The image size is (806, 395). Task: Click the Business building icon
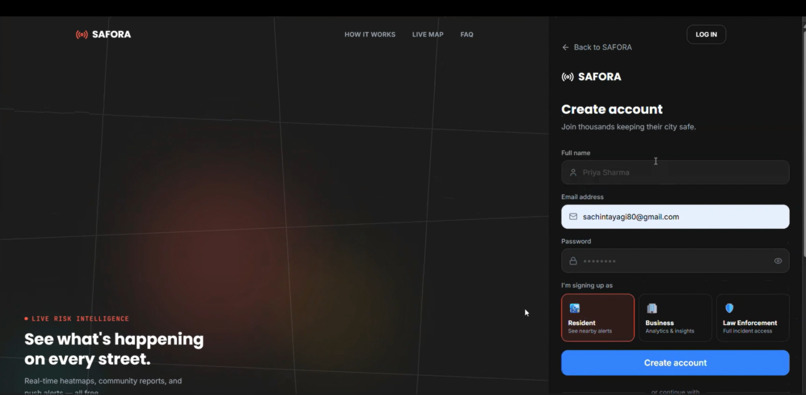click(652, 308)
